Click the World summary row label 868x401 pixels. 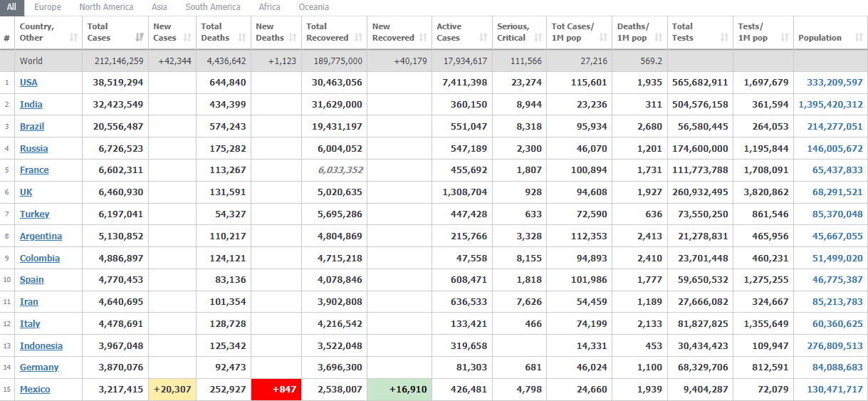tap(31, 61)
